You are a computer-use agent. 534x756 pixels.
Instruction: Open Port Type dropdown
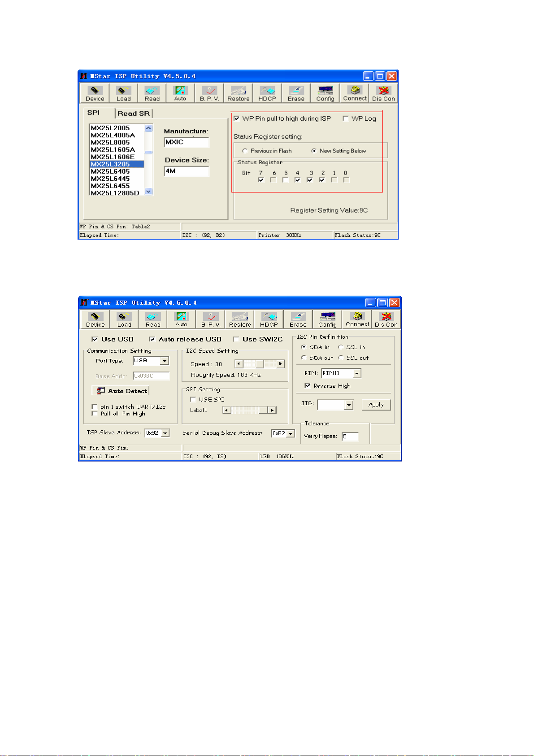tap(165, 361)
